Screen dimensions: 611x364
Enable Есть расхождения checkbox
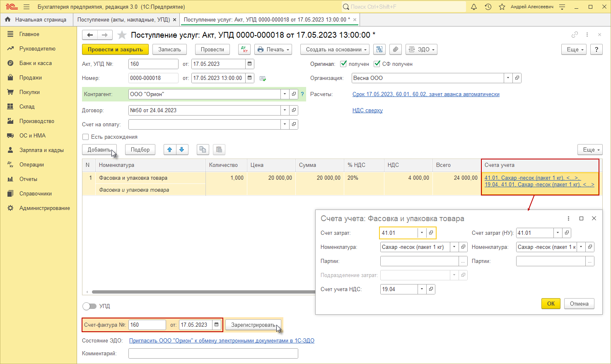click(86, 137)
